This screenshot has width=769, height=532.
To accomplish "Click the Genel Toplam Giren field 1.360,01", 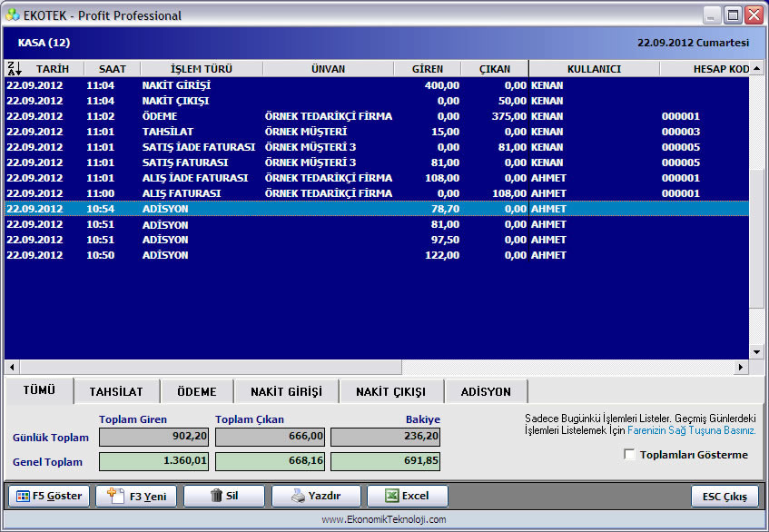I will pyautogui.click(x=154, y=461).
